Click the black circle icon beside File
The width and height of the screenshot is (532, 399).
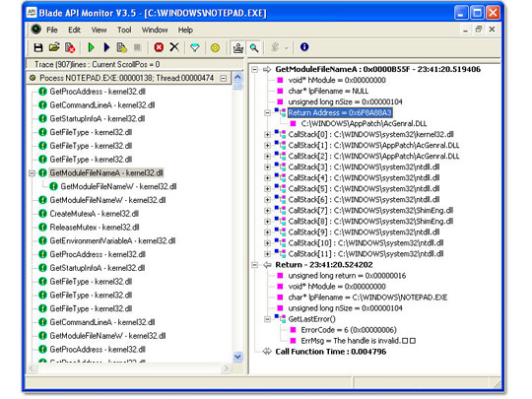(x=35, y=30)
